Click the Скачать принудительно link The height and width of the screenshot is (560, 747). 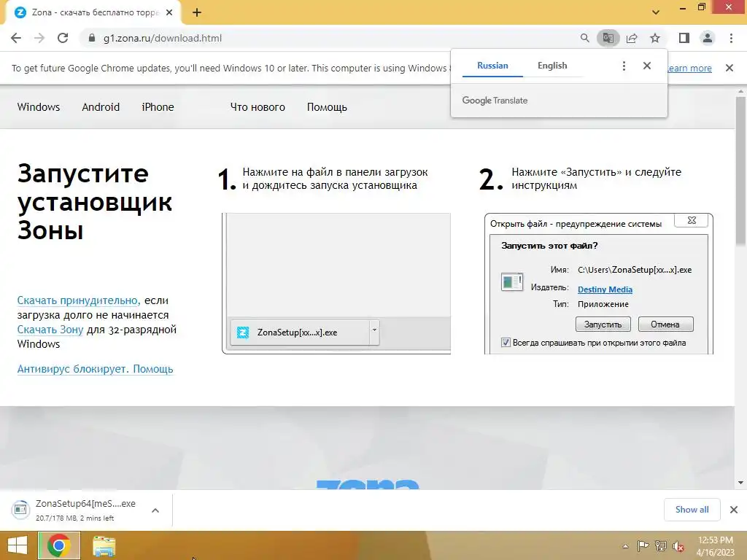[x=78, y=300]
